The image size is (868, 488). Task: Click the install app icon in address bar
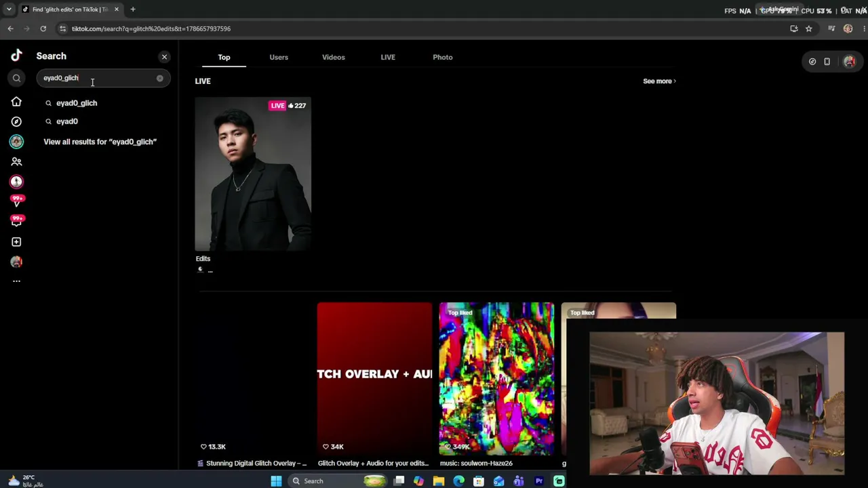(794, 28)
